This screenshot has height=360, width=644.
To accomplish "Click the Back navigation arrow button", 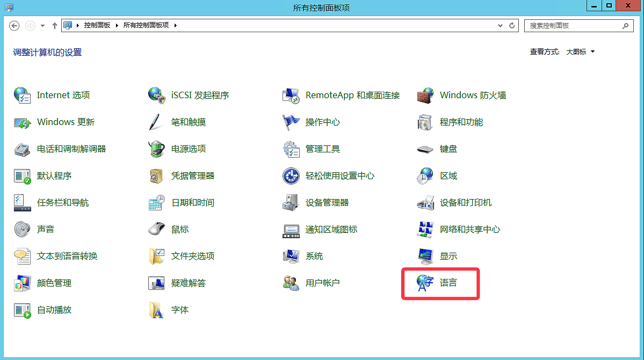I will click(15, 25).
